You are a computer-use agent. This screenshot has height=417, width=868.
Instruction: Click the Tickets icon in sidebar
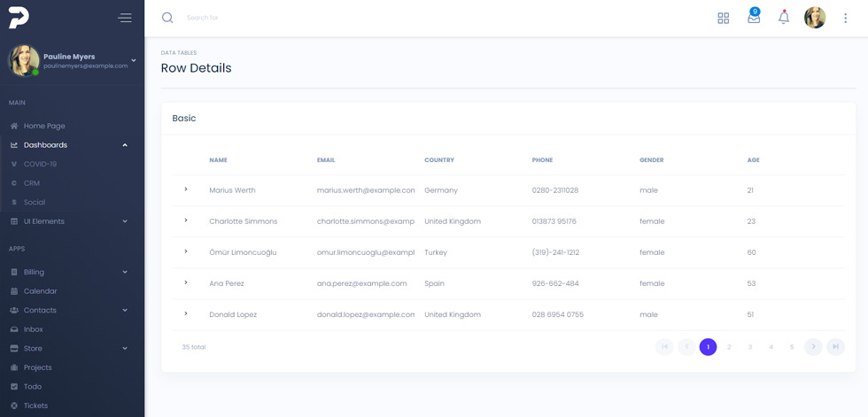[14, 405]
